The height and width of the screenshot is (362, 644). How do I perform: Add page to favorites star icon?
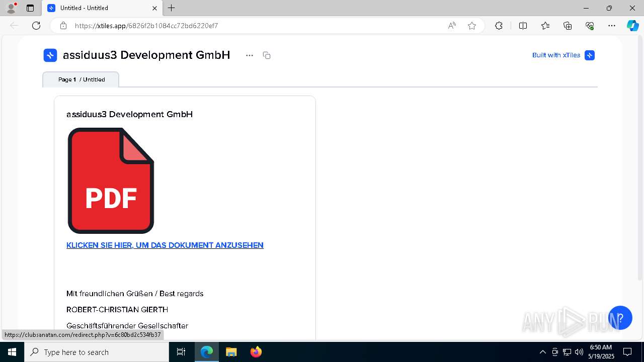coord(472,26)
